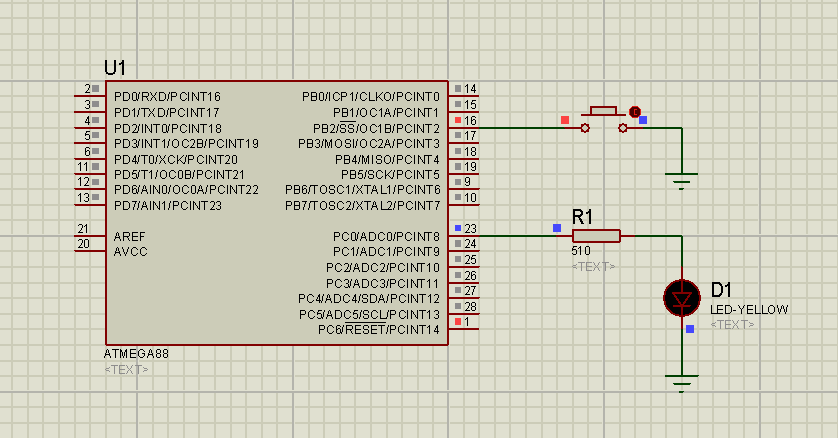Click the ground symbol under the push button

681,181
